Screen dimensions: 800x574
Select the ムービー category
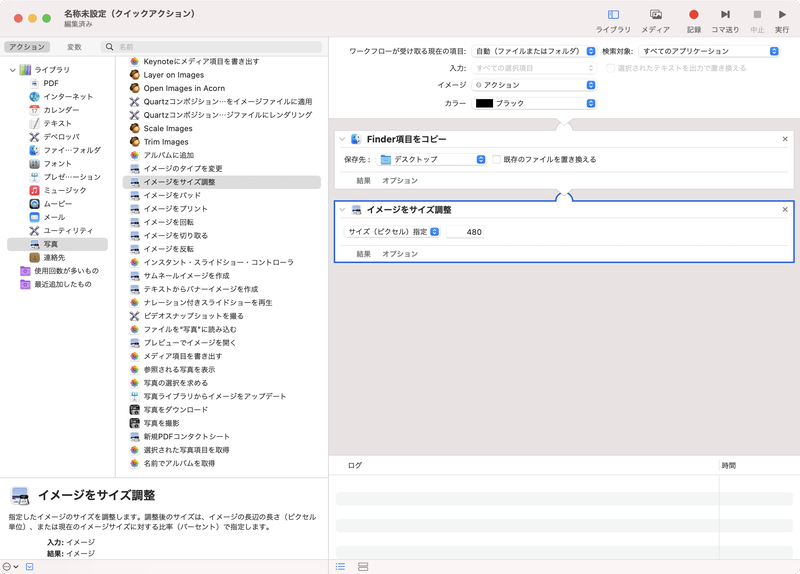51,204
